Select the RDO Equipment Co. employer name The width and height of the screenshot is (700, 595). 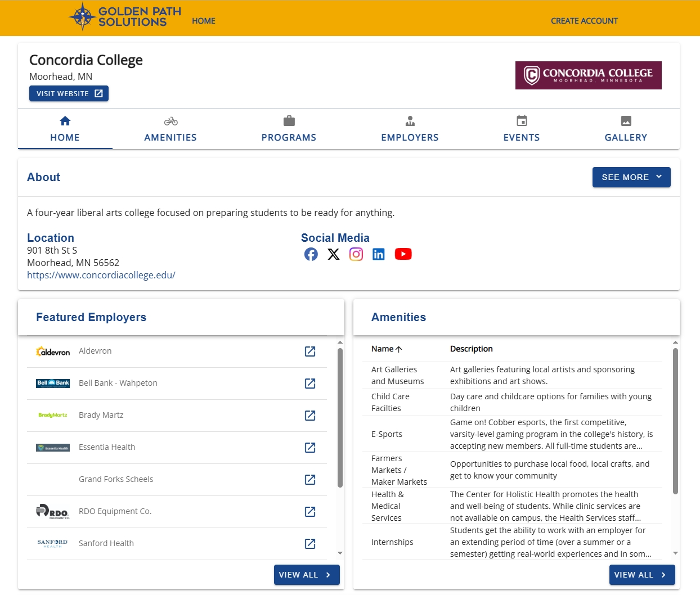(115, 511)
